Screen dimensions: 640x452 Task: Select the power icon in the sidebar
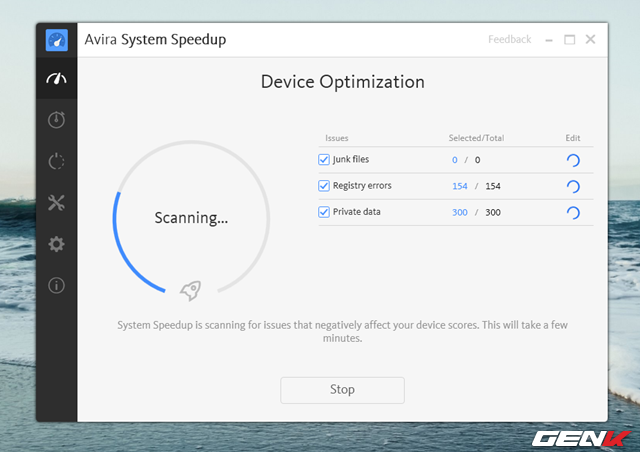[57, 162]
